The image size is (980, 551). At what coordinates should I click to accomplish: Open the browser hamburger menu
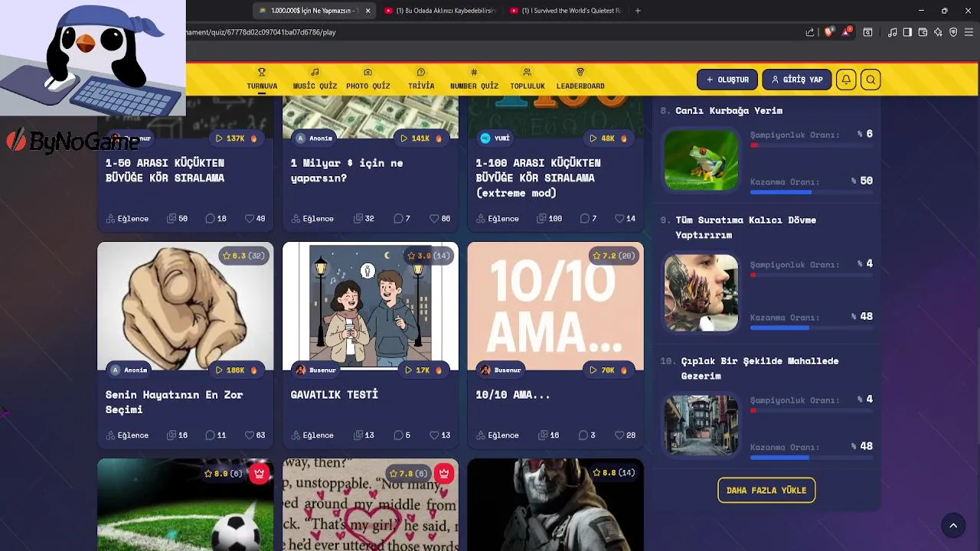click(x=969, y=32)
